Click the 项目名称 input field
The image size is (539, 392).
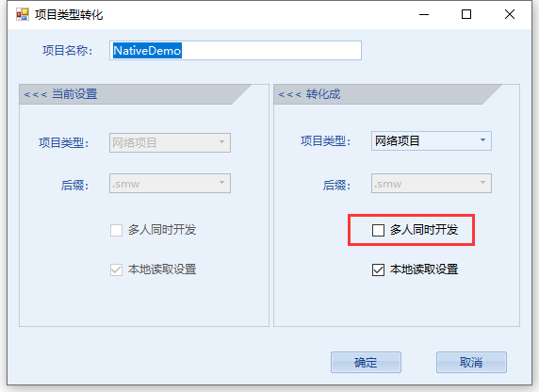coord(236,51)
